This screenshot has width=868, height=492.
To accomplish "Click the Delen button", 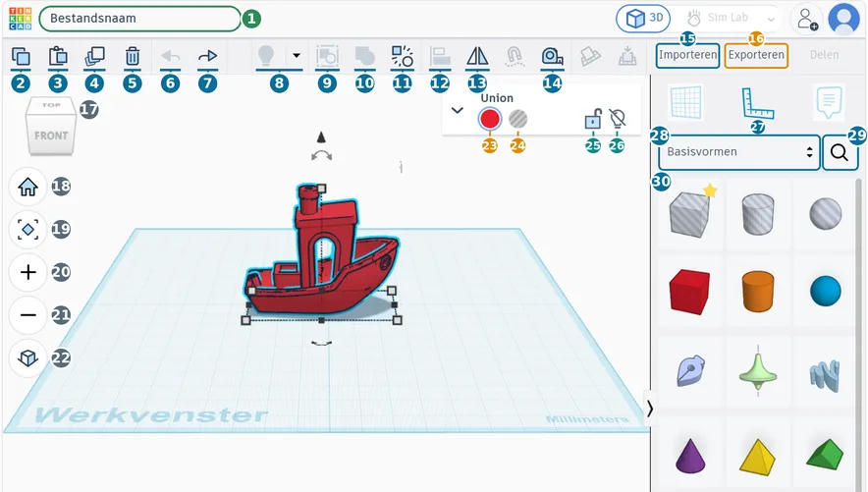I will pyautogui.click(x=824, y=55).
